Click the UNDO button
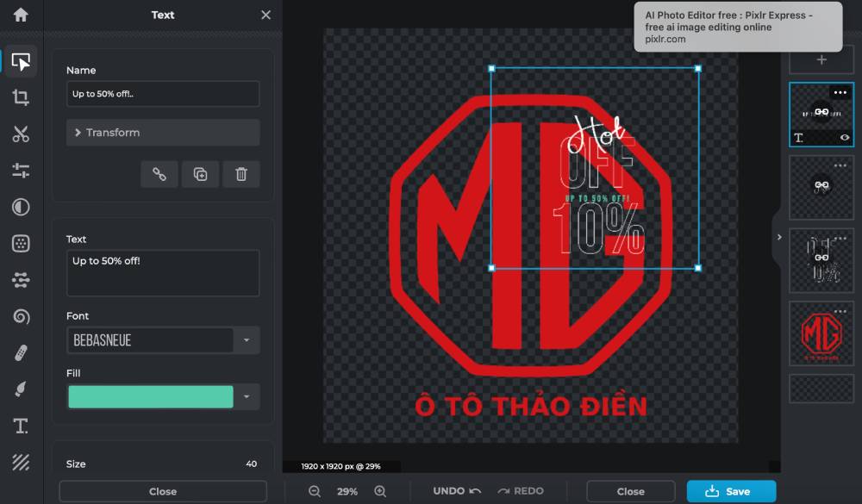This screenshot has height=504, width=862. (x=457, y=491)
